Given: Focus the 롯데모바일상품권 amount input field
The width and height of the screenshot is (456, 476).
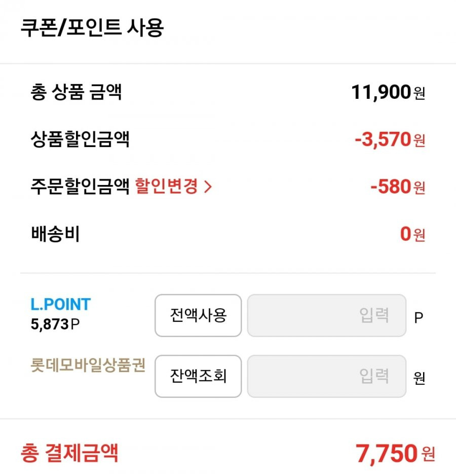Looking at the screenshot, I should tap(327, 376).
